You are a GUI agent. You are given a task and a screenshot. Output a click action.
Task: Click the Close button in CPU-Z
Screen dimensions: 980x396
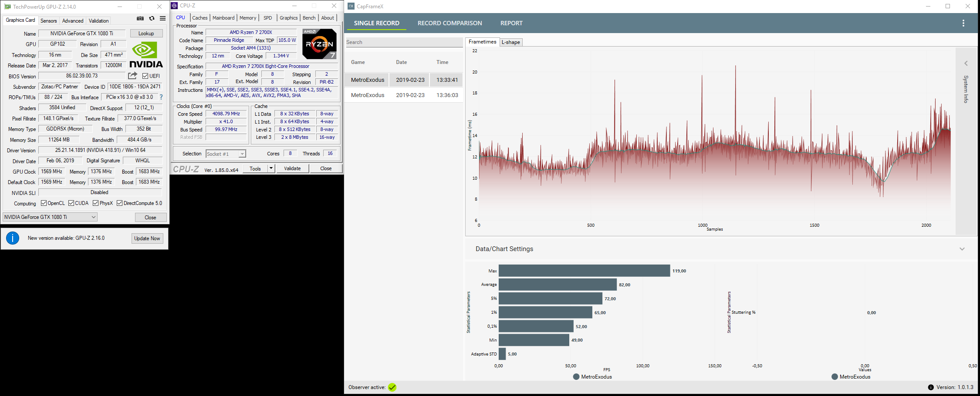326,168
